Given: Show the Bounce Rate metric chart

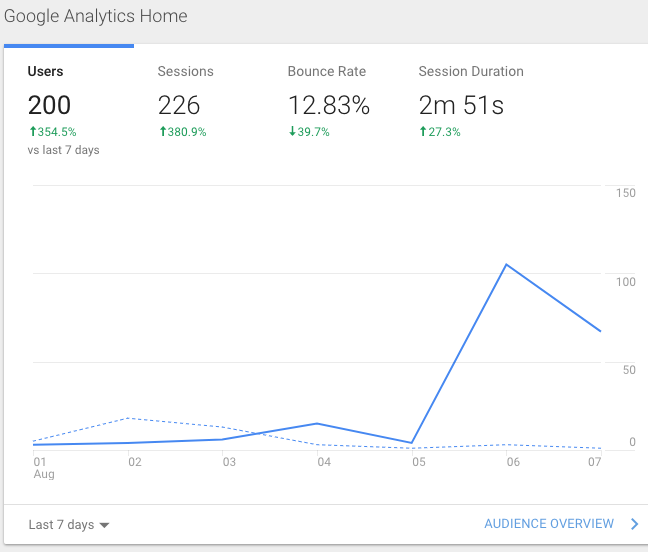Looking at the screenshot, I should click(327, 72).
